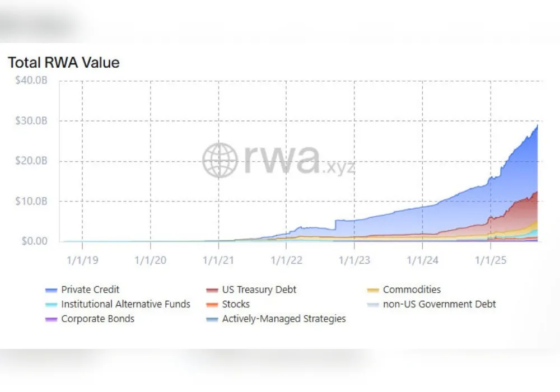
Task: Click the Actively-Managed Strategies legend label
Action: tap(284, 319)
